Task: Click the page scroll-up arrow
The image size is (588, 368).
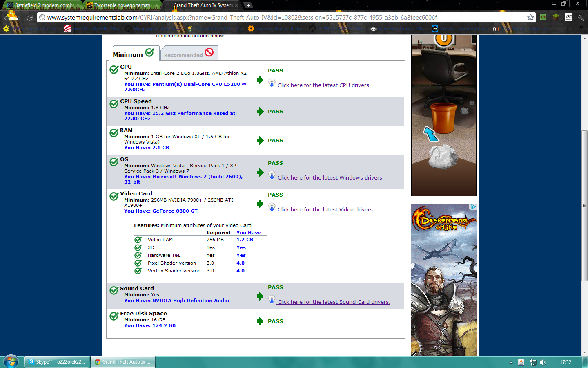Action: pyautogui.click(x=585, y=38)
